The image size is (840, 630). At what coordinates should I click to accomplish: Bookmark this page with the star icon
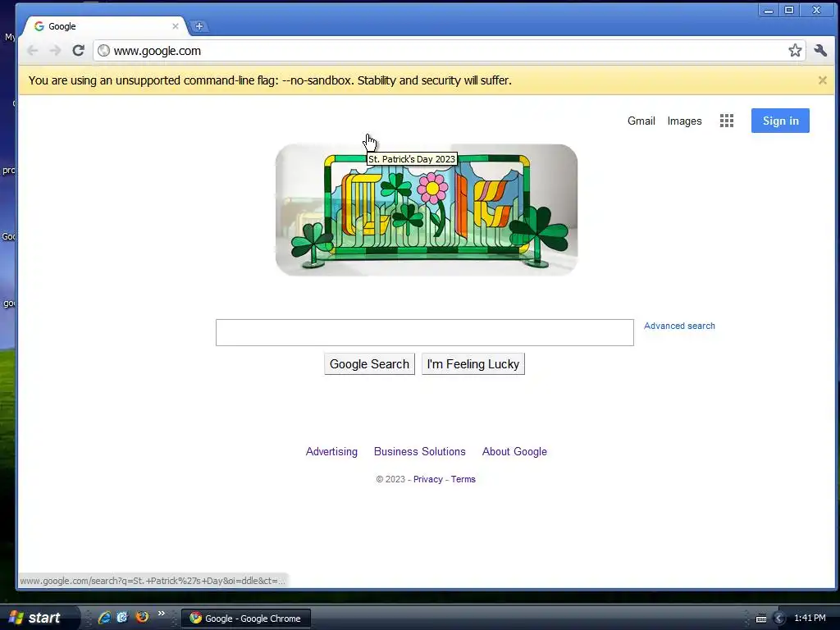coord(795,50)
